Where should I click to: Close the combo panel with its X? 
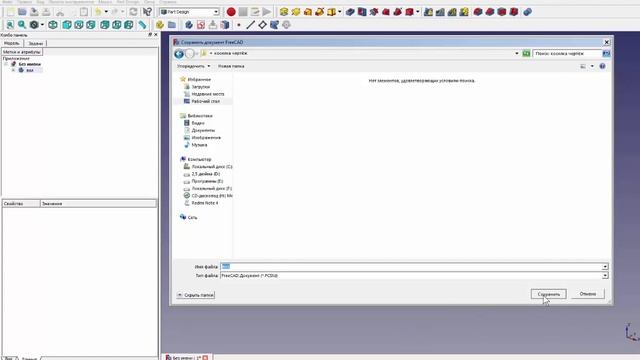tap(156, 35)
